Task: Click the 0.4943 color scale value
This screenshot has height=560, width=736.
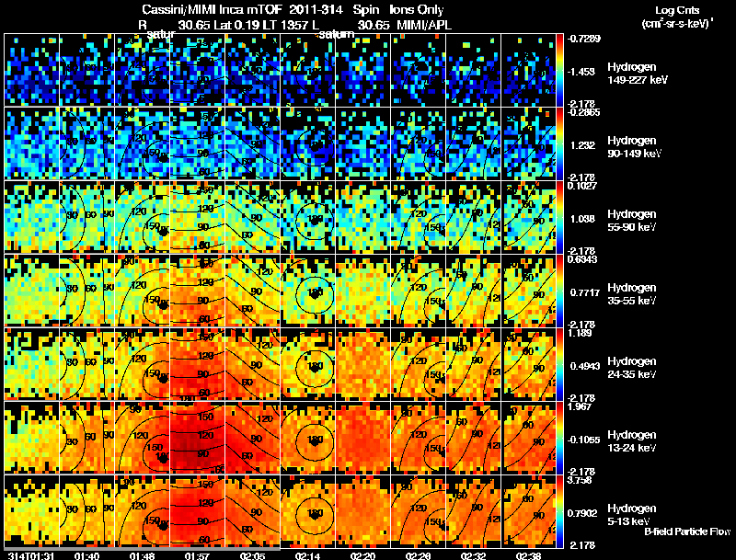Action: click(x=585, y=366)
